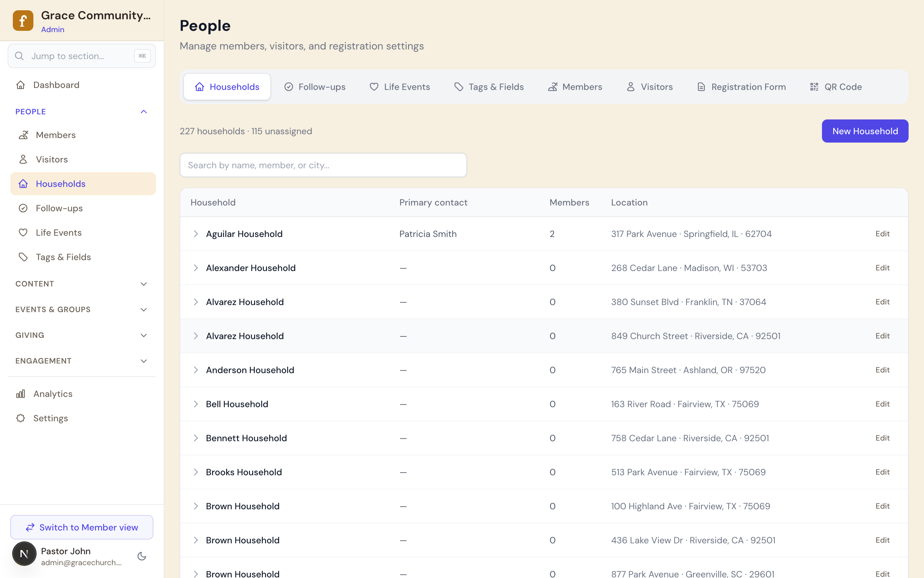Click the Analytics bar chart icon
924x578 pixels.
click(x=21, y=394)
